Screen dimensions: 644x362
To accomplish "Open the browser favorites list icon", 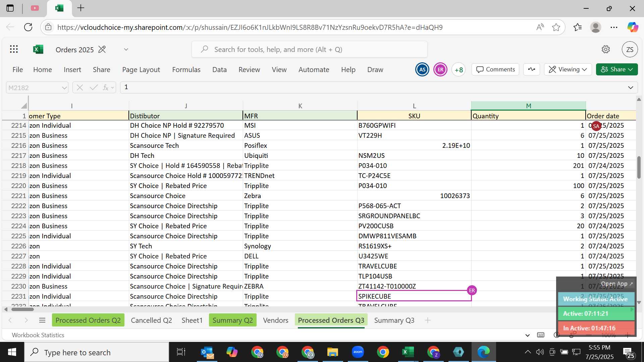I will pyautogui.click(x=578, y=27).
